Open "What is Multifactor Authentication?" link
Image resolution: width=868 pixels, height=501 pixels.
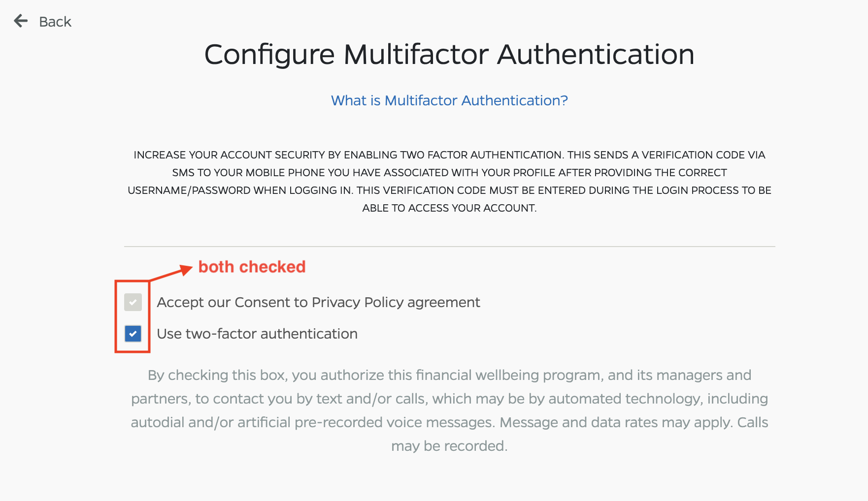click(x=449, y=100)
